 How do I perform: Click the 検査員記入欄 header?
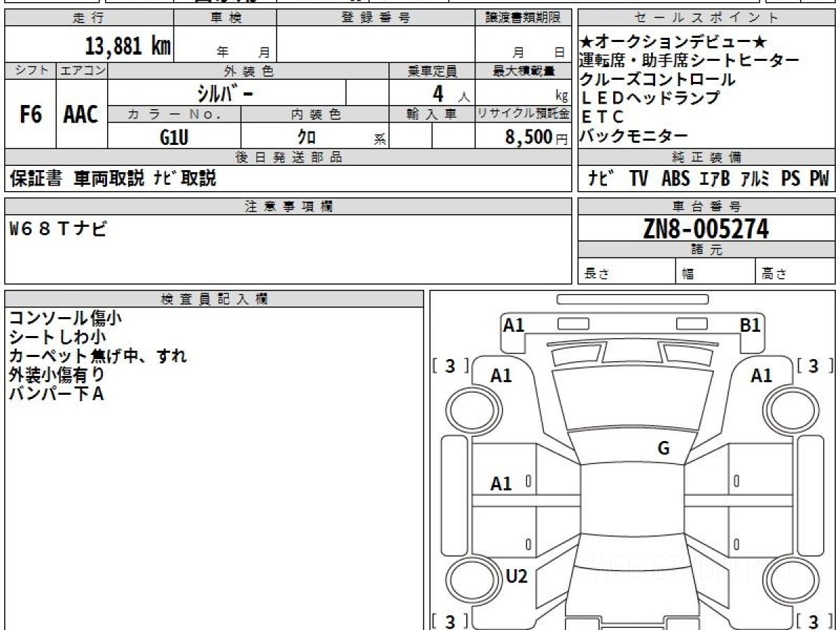(214, 299)
